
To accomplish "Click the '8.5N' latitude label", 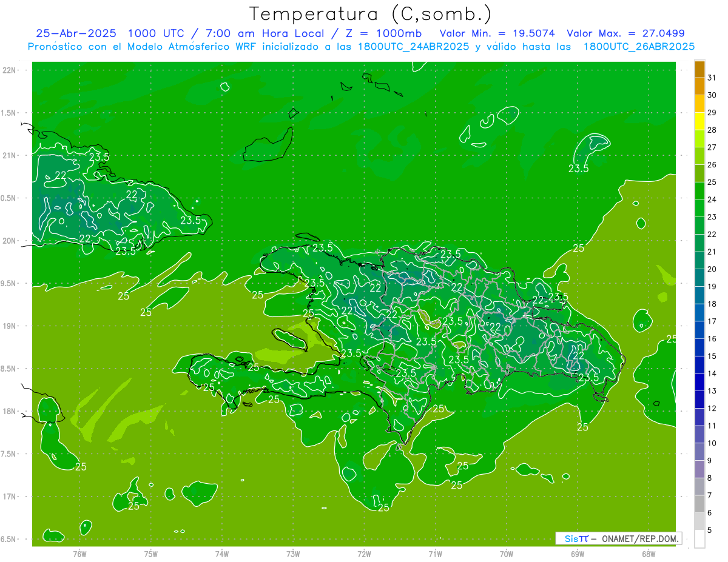I will coord(10,369).
